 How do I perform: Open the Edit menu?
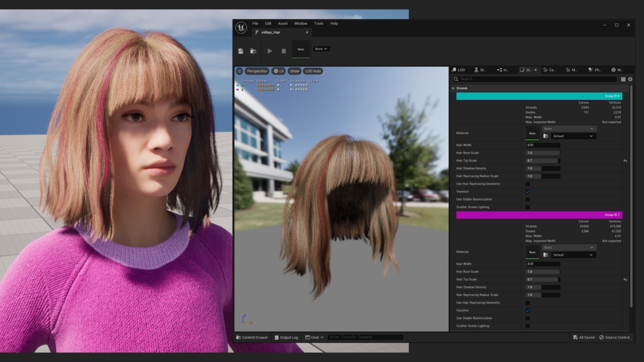click(x=268, y=24)
